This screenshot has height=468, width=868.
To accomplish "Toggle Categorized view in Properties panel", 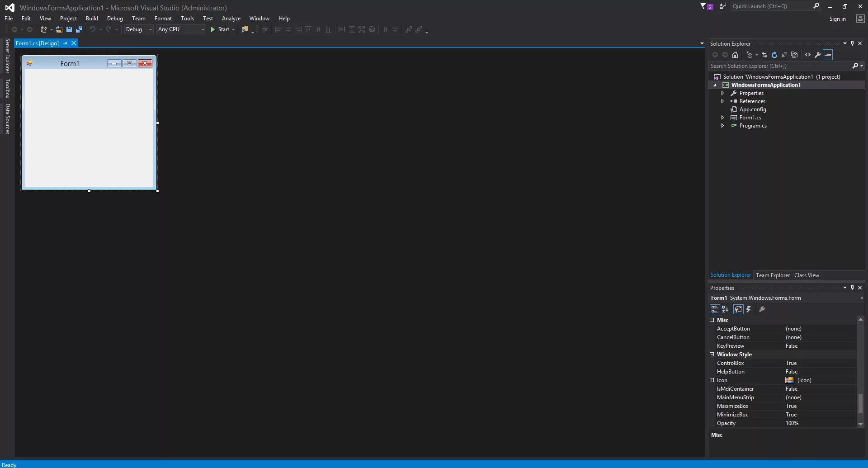I will pos(715,309).
